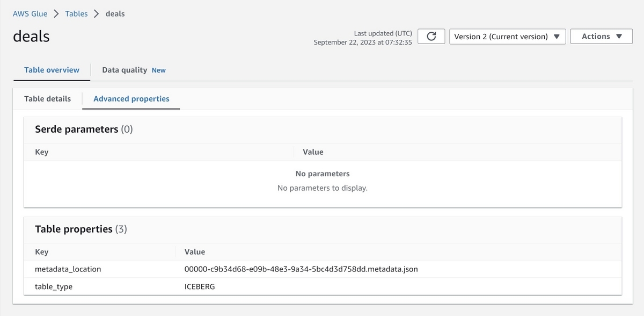Screen dimensions: 644x316
Task: Go to AWS Glue breadcrumb link
Action: point(30,14)
